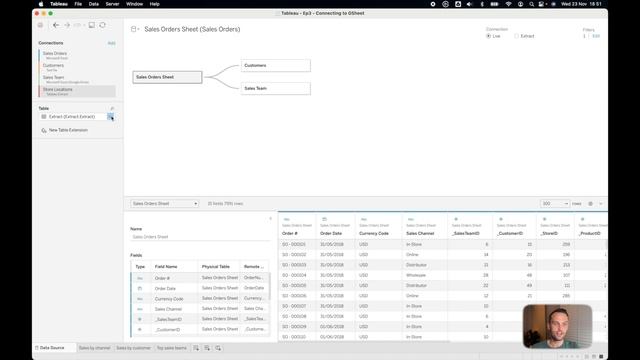Open the Sales by customer sheet tab
Screen dimensions: 640x360
point(133,348)
